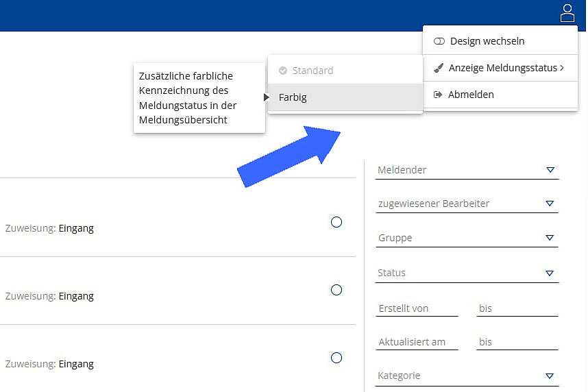Image resolution: width=588 pixels, height=392 pixels.
Task: Click the Gruppe dropdown arrow
Action: click(x=550, y=237)
